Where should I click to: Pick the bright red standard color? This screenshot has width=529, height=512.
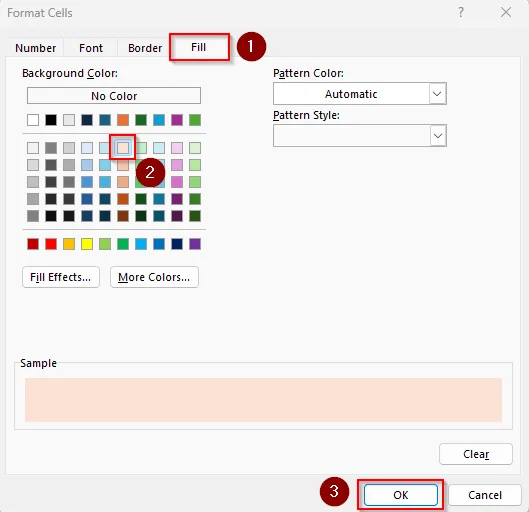(x=51, y=244)
